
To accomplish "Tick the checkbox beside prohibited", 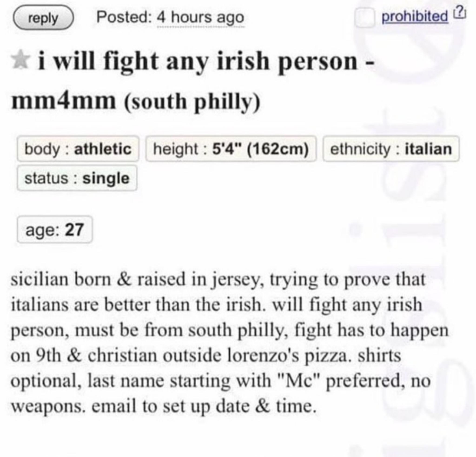I will [x=364, y=17].
